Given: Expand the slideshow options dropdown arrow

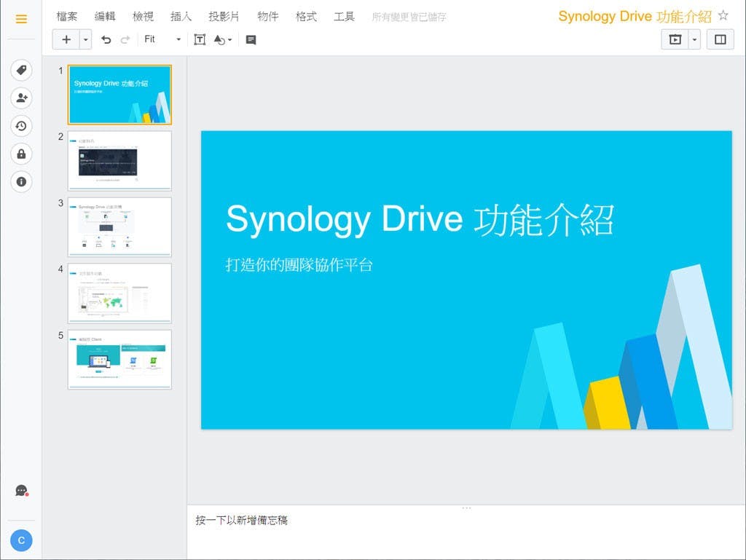Looking at the screenshot, I should [694, 39].
